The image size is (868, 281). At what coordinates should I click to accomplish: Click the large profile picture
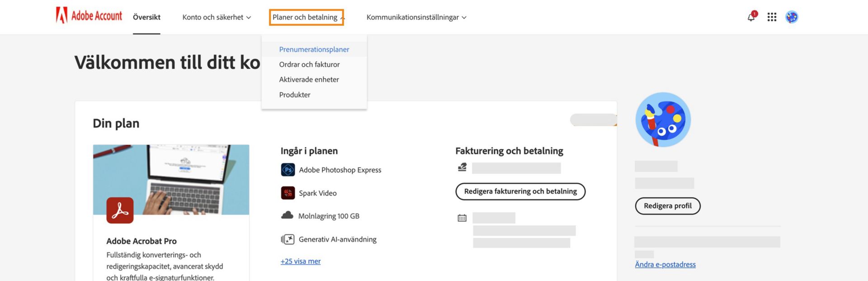point(663,119)
